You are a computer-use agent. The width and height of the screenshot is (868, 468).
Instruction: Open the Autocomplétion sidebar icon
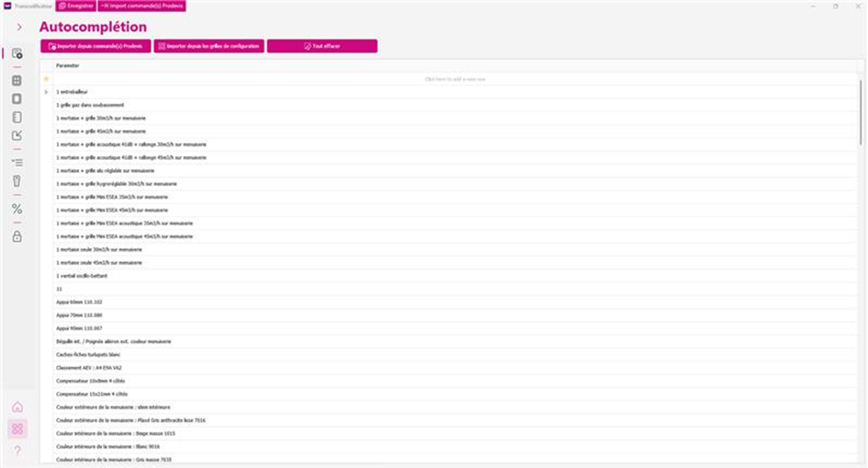point(17,54)
